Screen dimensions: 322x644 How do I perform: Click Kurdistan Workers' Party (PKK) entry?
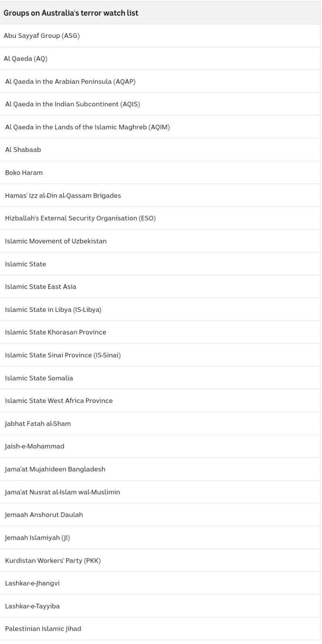click(161, 560)
